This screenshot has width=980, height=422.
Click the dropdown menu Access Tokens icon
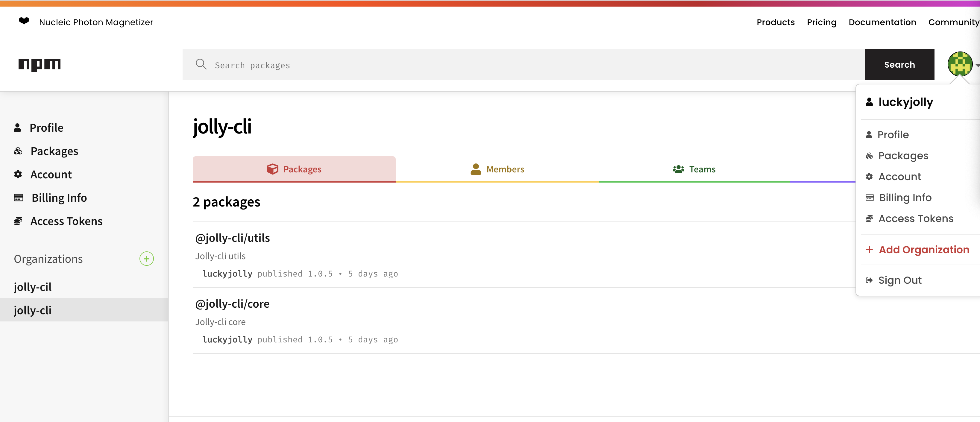[869, 218]
